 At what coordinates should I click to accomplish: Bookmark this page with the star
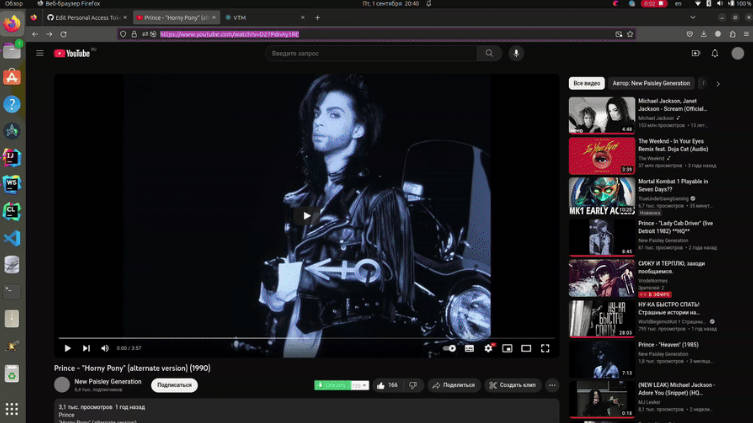pyautogui.click(x=630, y=35)
